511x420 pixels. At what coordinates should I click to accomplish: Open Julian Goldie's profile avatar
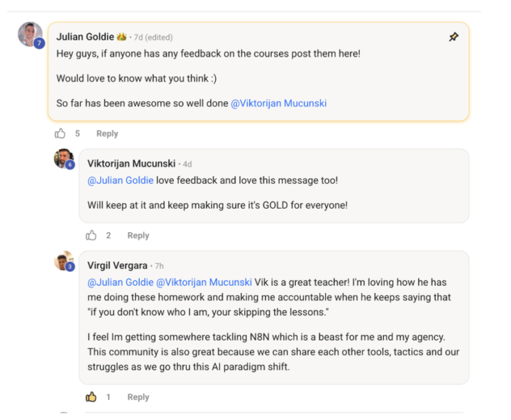click(x=30, y=33)
